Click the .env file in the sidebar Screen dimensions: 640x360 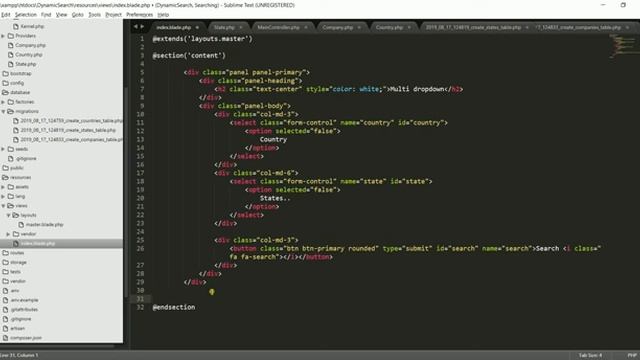15,291
